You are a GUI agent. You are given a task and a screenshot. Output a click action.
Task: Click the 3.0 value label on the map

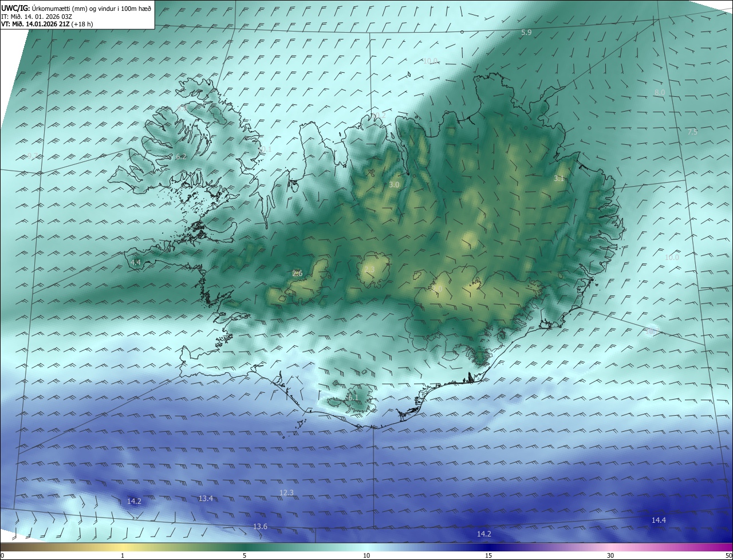point(394,184)
